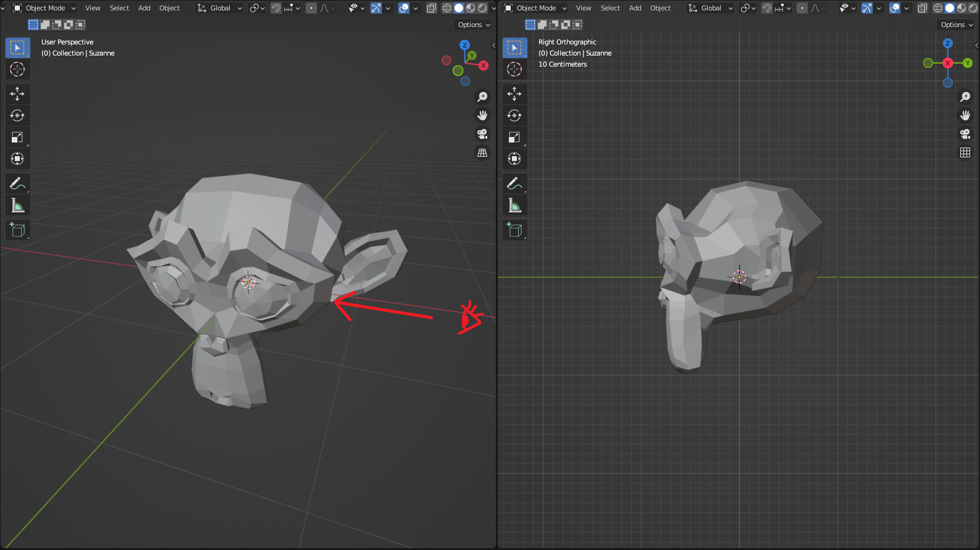Open Object Mode dropdown in Right Orthographic header

pos(535,8)
